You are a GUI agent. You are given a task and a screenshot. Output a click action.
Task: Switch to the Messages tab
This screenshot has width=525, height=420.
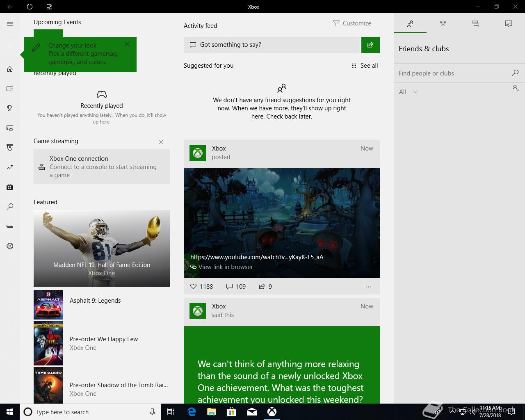coord(476,23)
